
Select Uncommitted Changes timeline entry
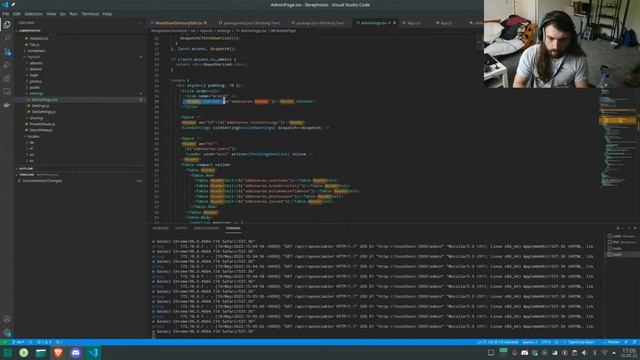click(42, 181)
